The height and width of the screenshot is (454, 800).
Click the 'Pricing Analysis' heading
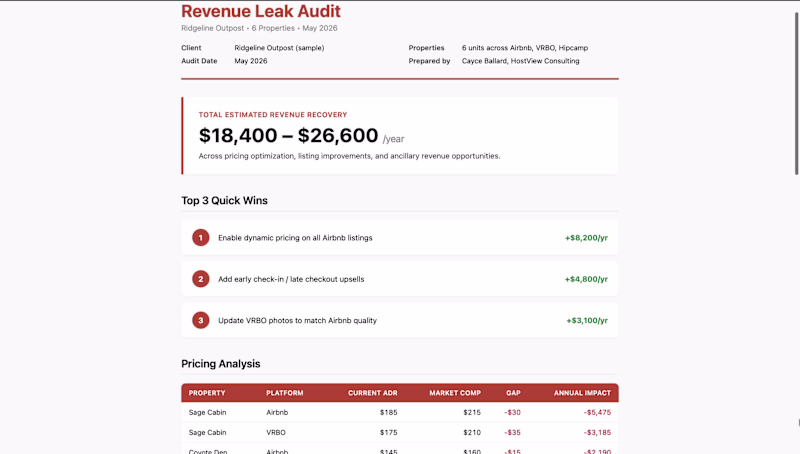(x=220, y=364)
